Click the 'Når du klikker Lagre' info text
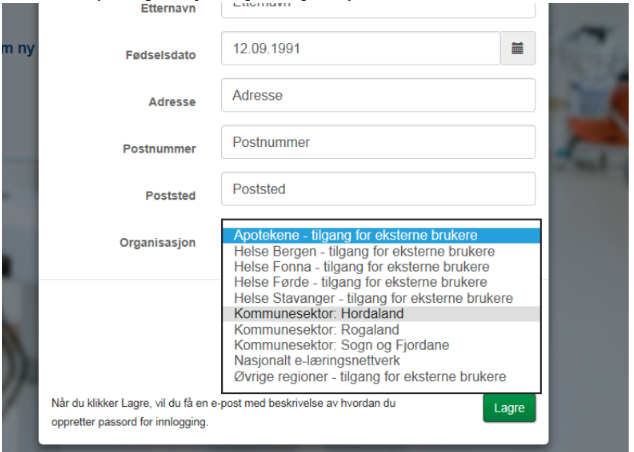Viewport: 634px width, 452px height. (223, 412)
